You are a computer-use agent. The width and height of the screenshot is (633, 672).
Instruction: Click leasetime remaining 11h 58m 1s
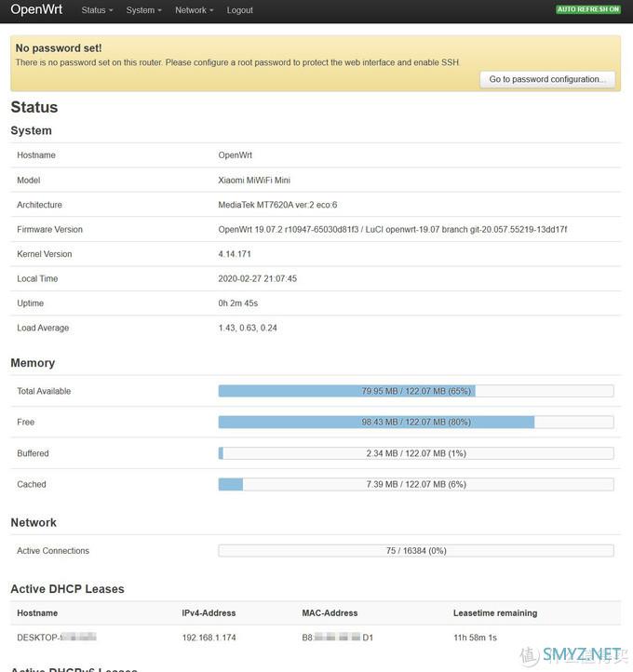(x=475, y=638)
